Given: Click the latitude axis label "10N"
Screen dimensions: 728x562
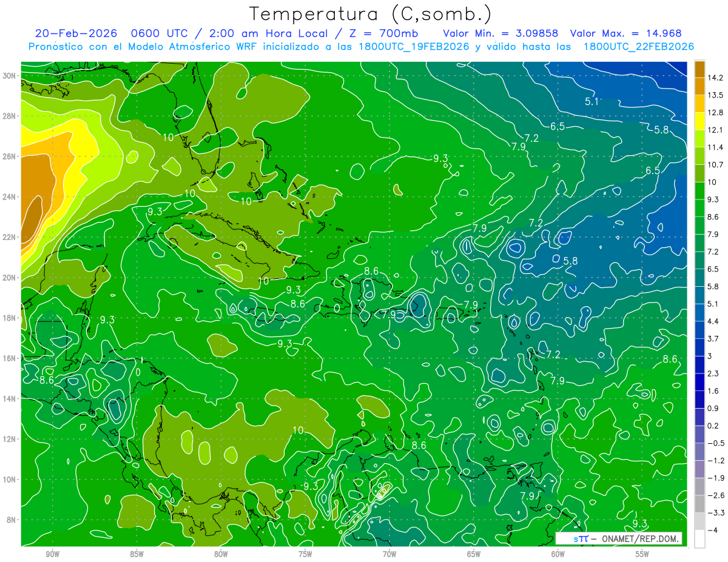Looking at the screenshot, I should pyautogui.click(x=10, y=480).
